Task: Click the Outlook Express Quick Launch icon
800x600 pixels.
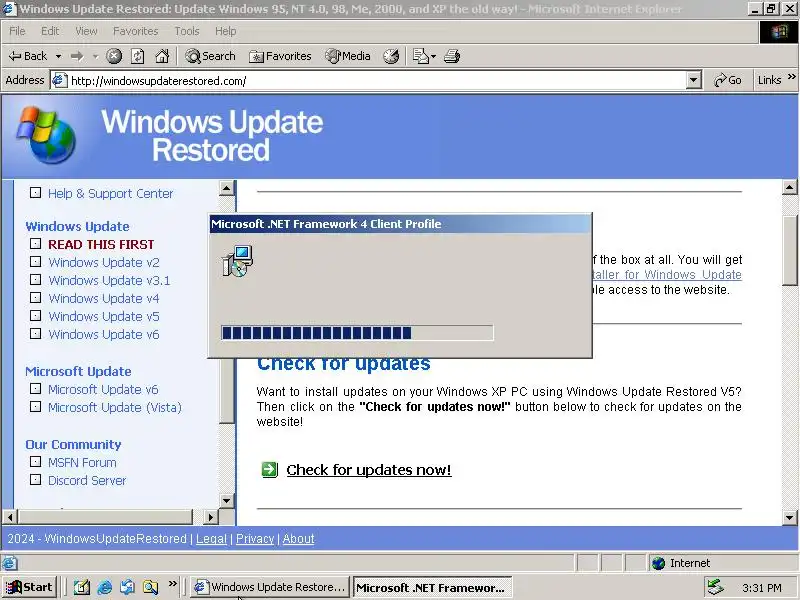Action: click(128, 587)
